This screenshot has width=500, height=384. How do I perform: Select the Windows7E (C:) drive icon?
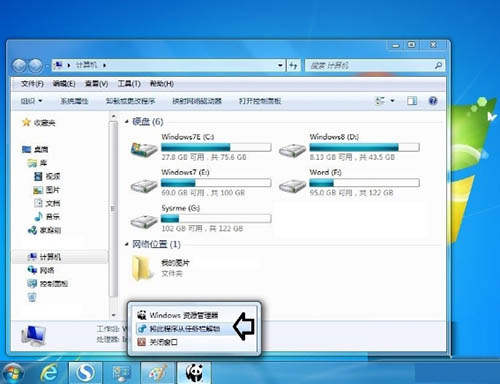[x=144, y=149]
